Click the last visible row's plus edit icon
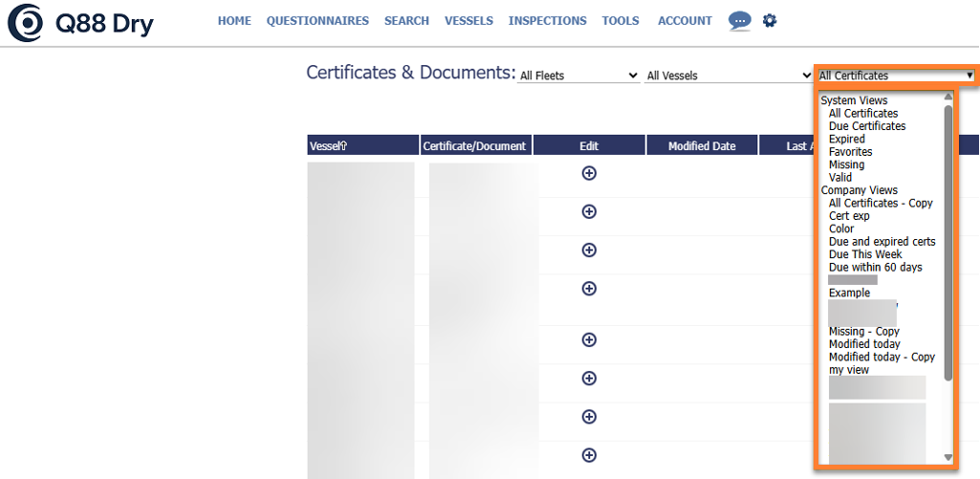This screenshot has width=980, height=479. coord(589,455)
